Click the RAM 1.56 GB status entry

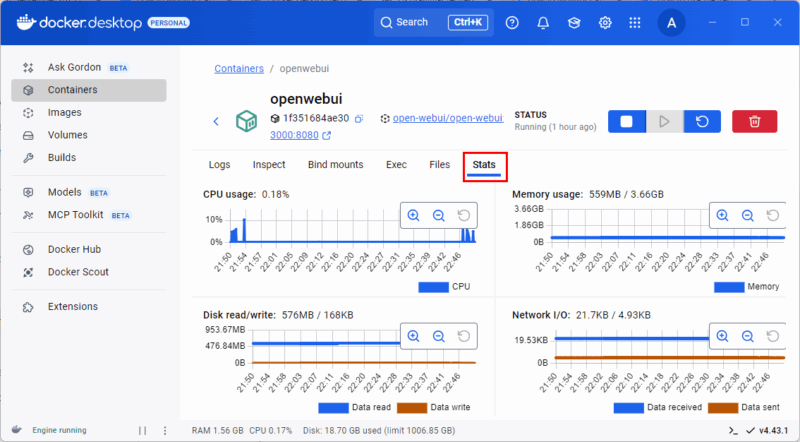(217, 431)
